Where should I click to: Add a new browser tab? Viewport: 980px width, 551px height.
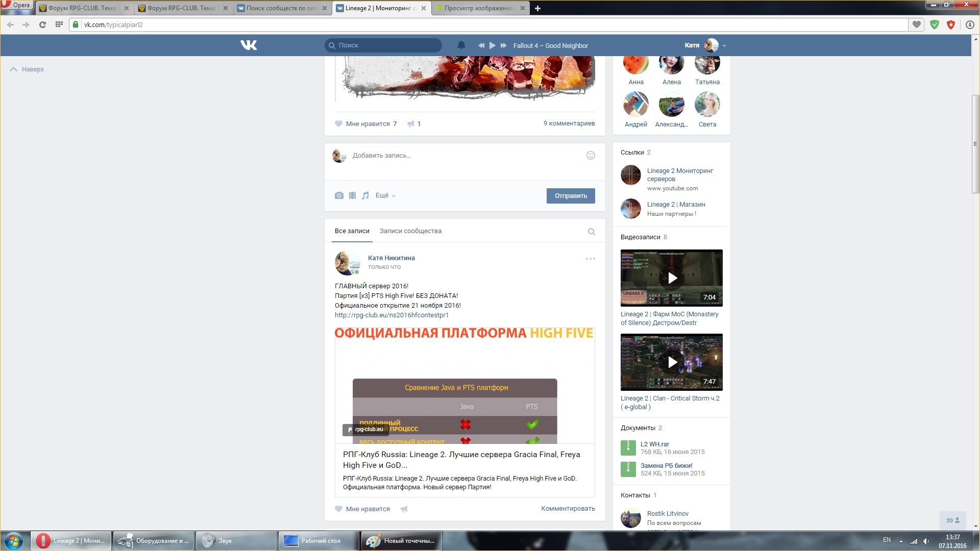pyautogui.click(x=537, y=8)
